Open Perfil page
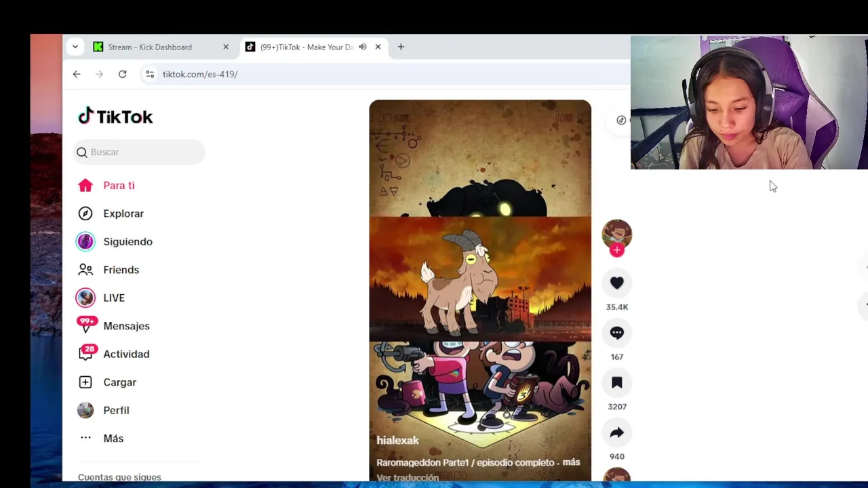The height and width of the screenshot is (488, 868). 116,410
